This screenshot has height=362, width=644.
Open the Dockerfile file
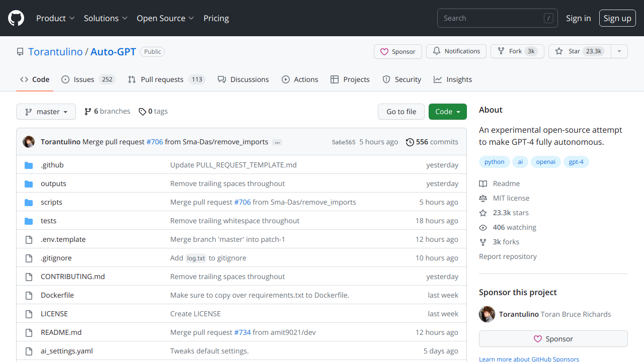(57, 295)
